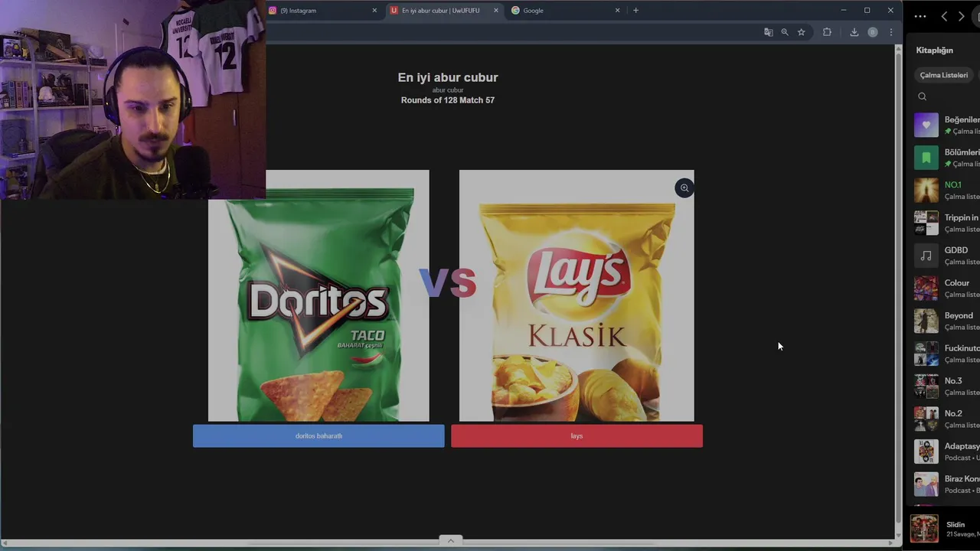Select the Lay's Klasik bag image
The height and width of the screenshot is (551, 980).
tap(577, 295)
